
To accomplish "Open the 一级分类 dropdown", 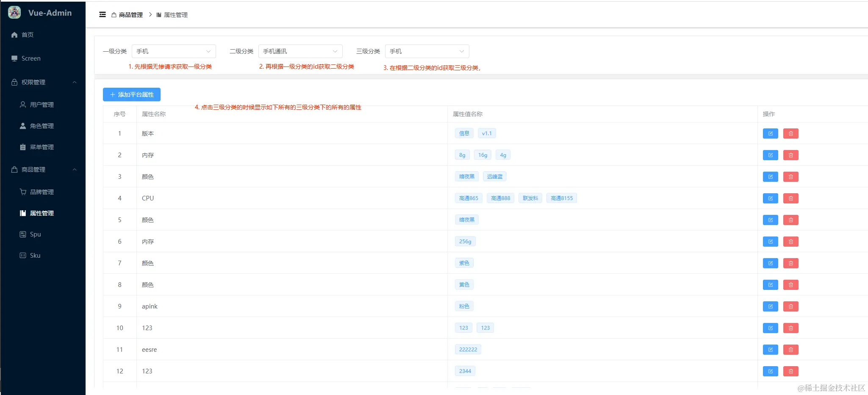I will [174, 51].
